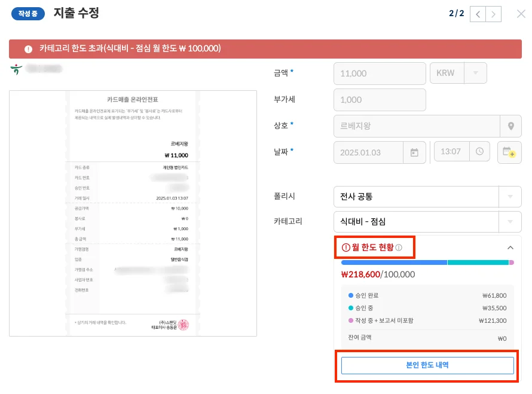Click the red stamp seal on receipt
This screenshot has height=394, width=532.
pyautogui.click(x=184, y=325)
